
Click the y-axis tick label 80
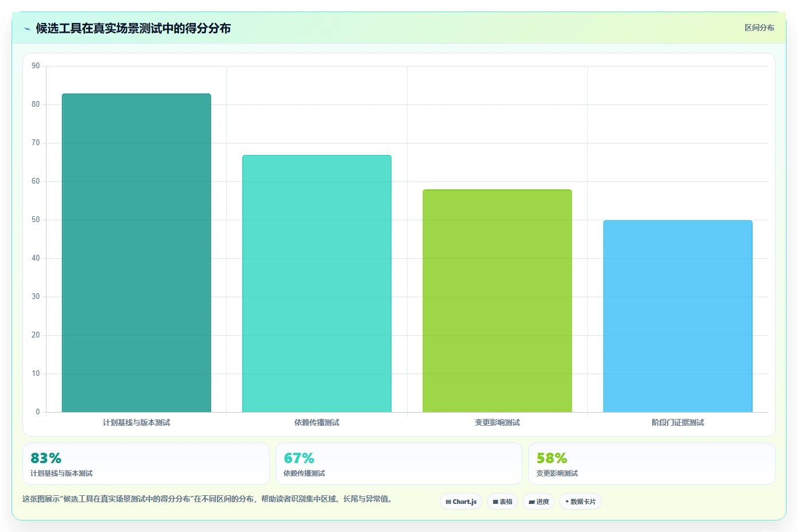[36, 104]
